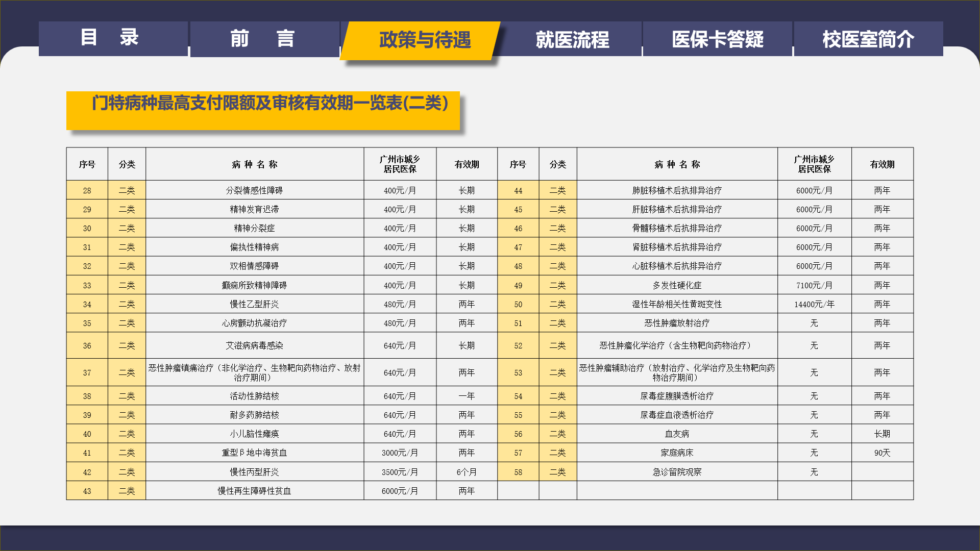Select the 90天 validity cell
980x551 pixels.
point(883,453)
